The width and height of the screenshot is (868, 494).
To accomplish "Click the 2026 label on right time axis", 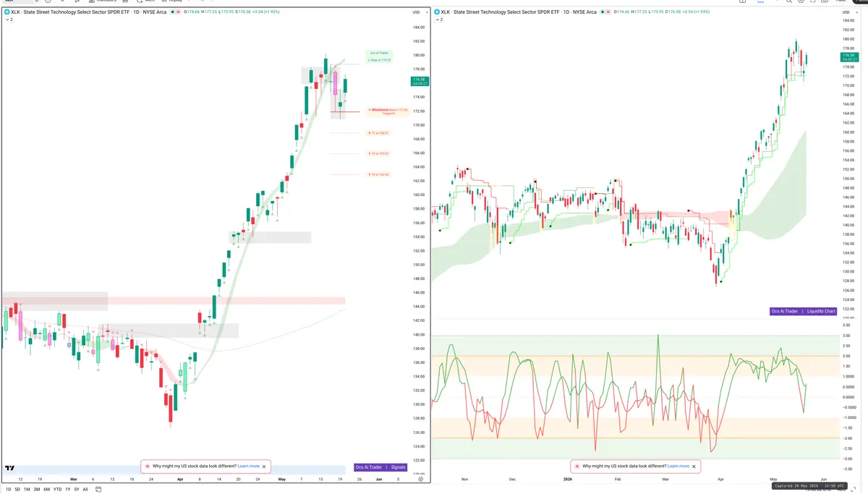I will click(x=569, y=479).
